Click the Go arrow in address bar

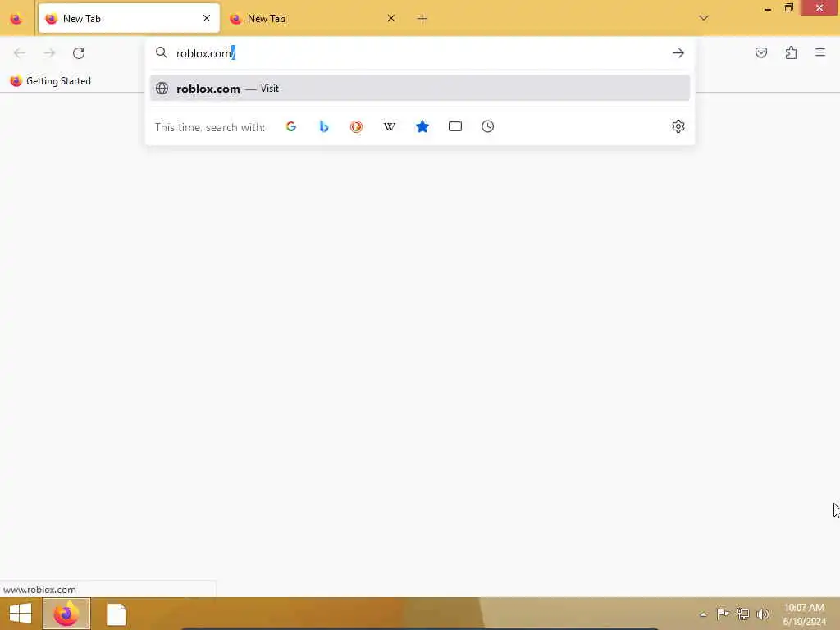tap(678, 53)
